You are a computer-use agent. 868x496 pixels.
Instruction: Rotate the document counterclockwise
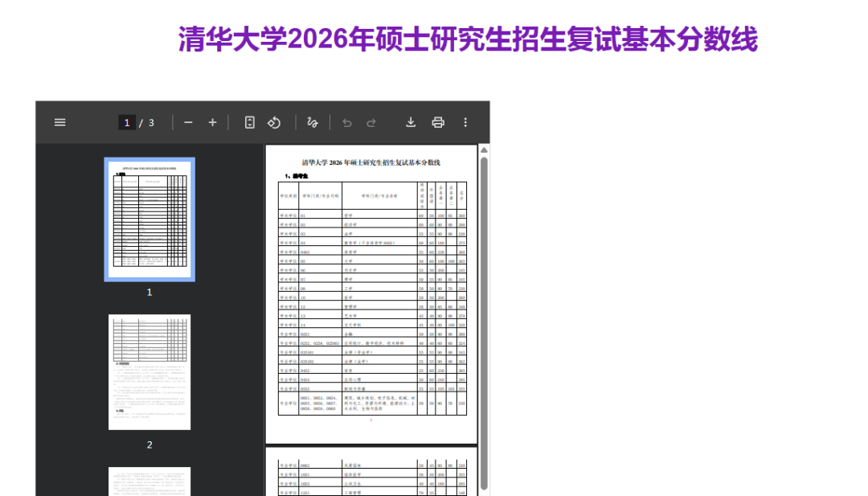click(x=274, y=122)
